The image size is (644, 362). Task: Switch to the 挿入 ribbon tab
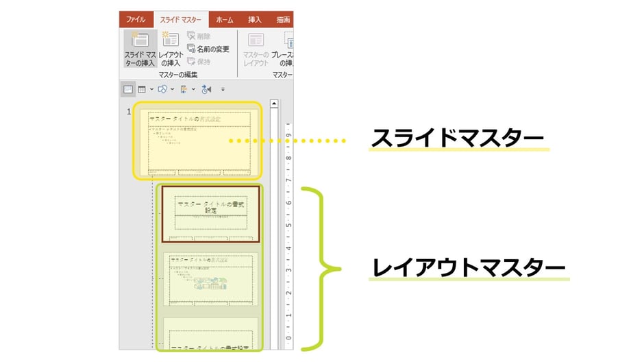coord(255,19)
